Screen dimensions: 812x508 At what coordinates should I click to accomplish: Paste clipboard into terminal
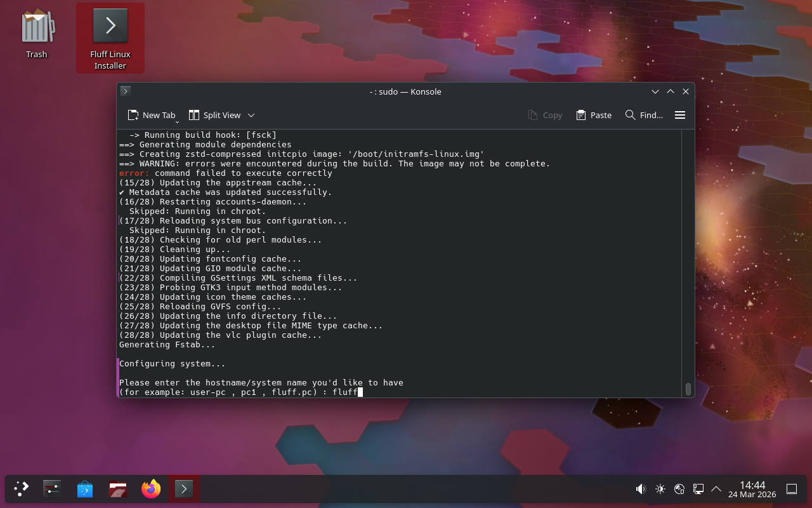[594, 115]
